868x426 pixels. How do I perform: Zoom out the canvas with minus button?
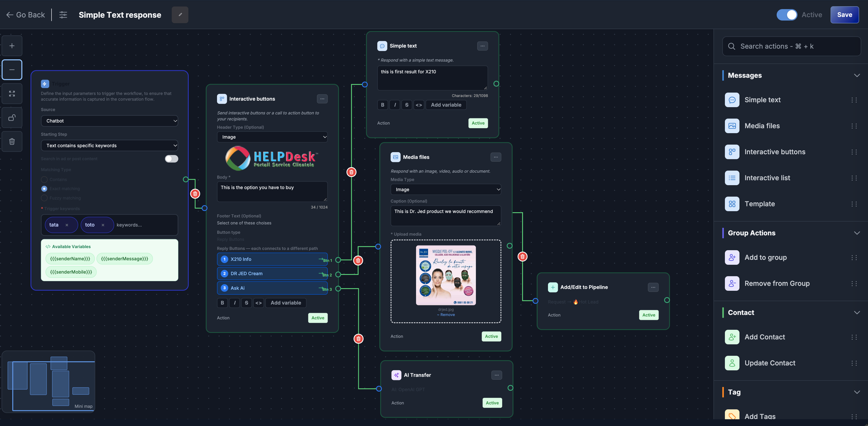coord(12,70)
